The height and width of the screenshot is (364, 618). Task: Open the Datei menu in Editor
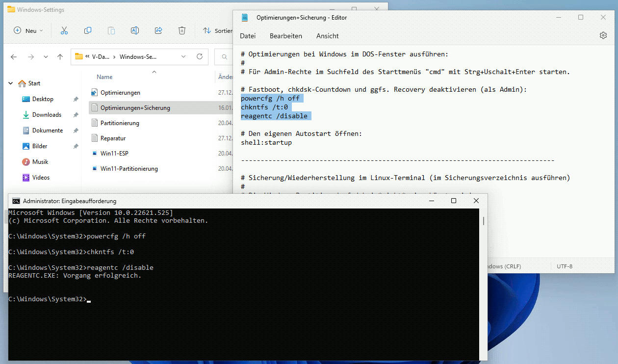pyautogui.click(x=248, y=36)
